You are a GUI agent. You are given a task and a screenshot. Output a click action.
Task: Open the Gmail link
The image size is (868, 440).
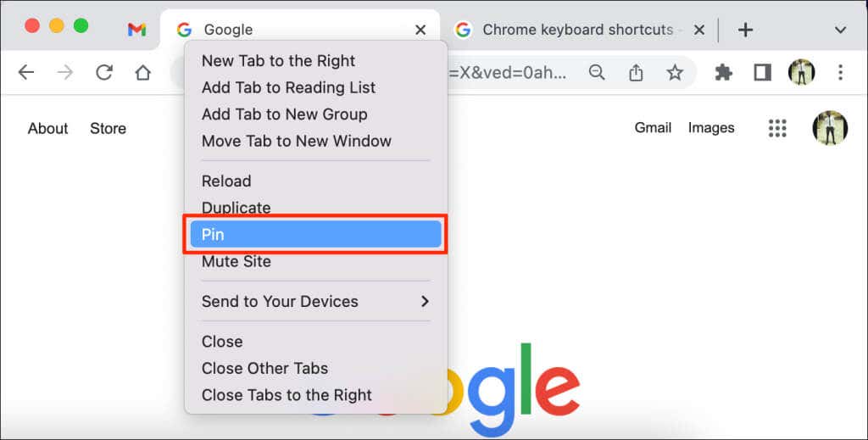653,128
